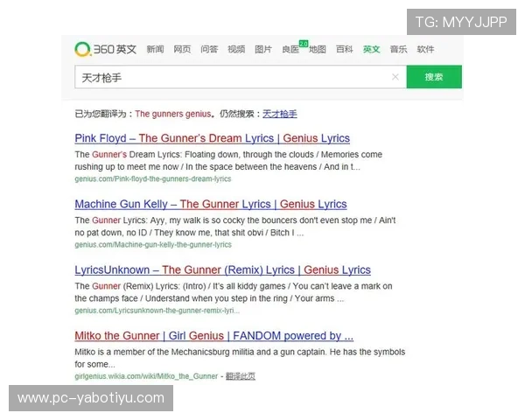Select the 音乐 music tab
This screenshot has height=420, width=525.
pos(398,49)
